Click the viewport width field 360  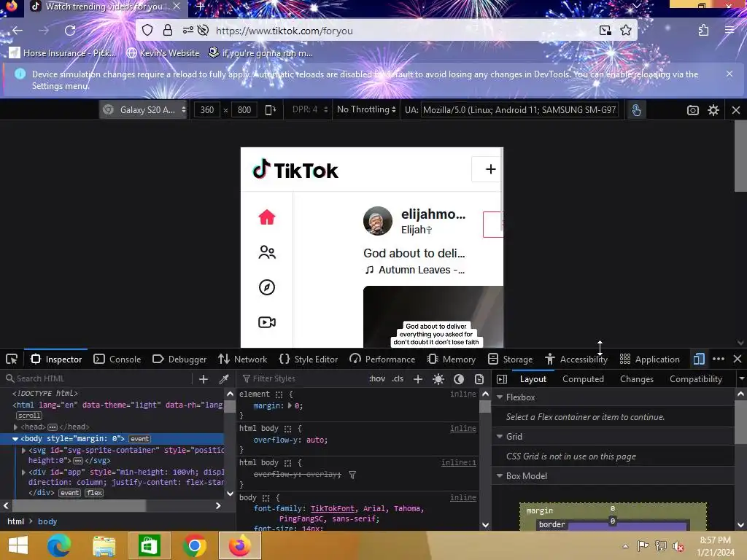207,110
